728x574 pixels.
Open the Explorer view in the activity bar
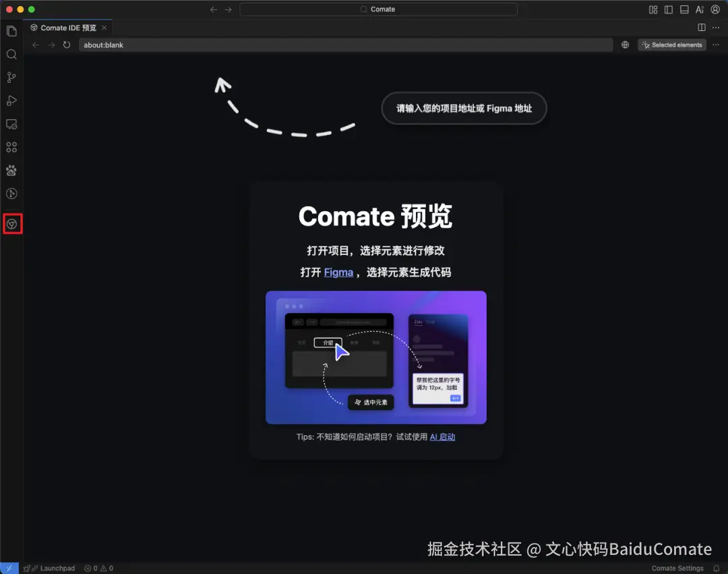point(11,31)
